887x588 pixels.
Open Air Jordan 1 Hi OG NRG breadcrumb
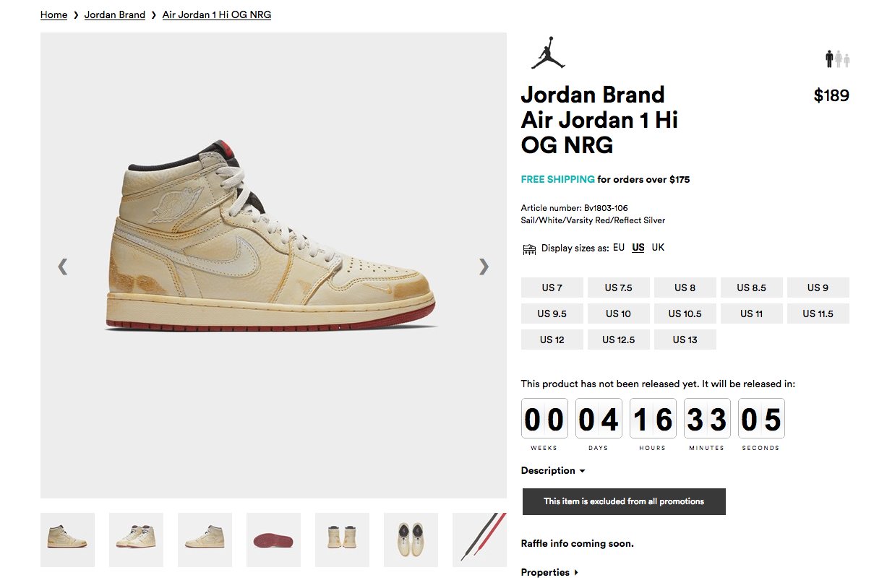(x=217, y=14)
